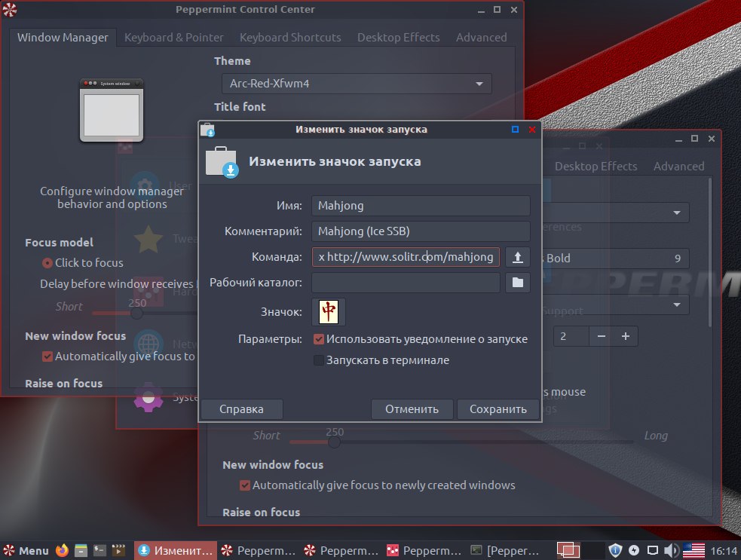Click focus delay slider handle in front window
This screenshot has height=560, width=741.
tap(136, 313)
